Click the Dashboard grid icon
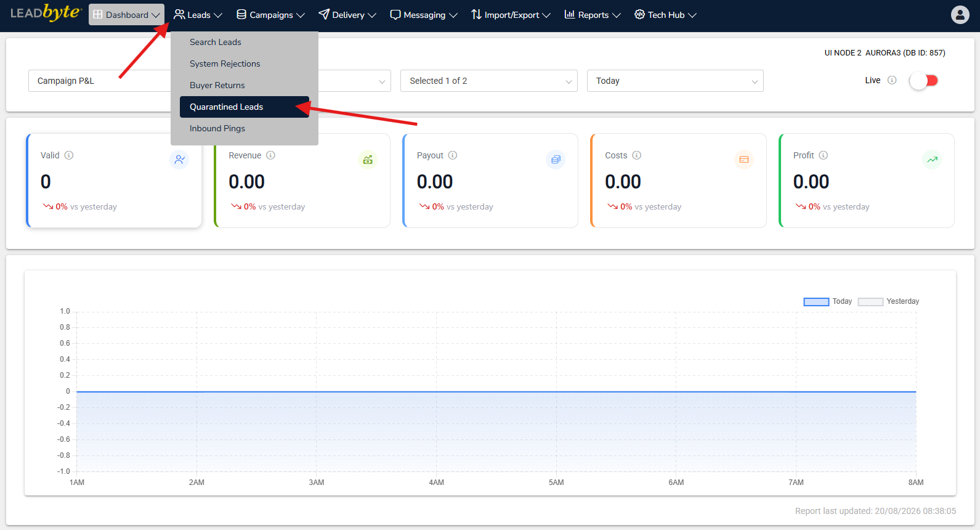The image size is (980, 530). click(98, 15)
